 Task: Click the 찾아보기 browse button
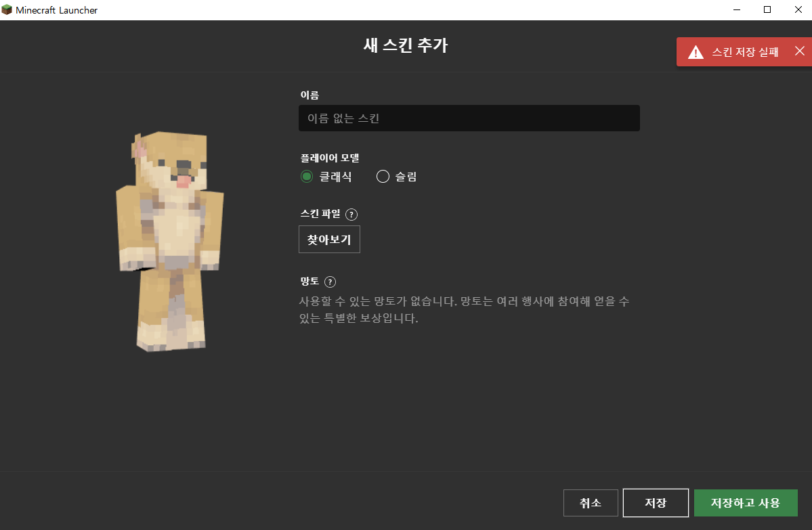pyautogui.click(x=329, y=239)
